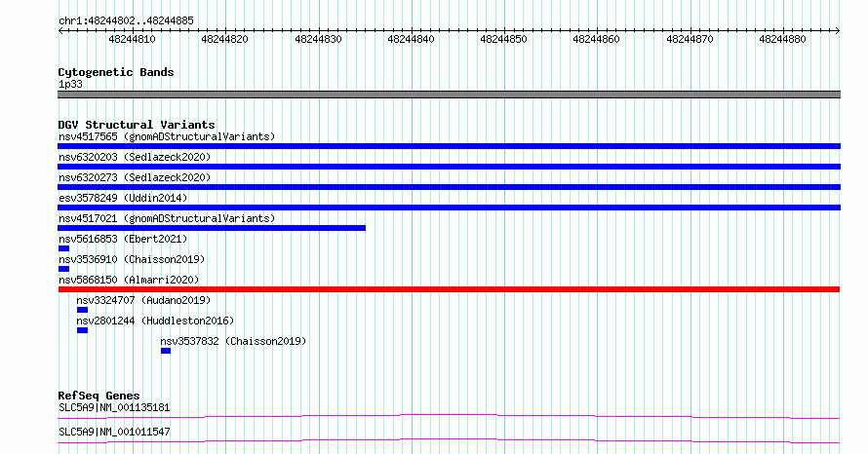Open the nsv6320203 (Sedlazeck2020) label
This screenshot has height=454, width=868.
[x=135, y=157]
